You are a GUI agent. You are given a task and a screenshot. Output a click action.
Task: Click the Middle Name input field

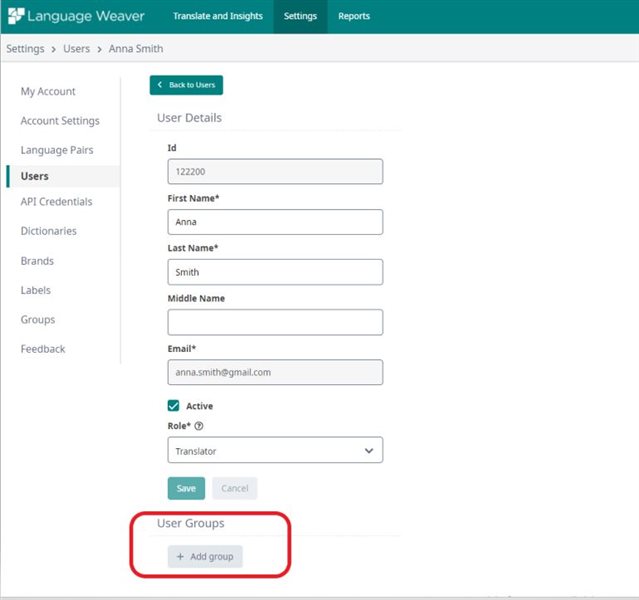click(275, 322)
